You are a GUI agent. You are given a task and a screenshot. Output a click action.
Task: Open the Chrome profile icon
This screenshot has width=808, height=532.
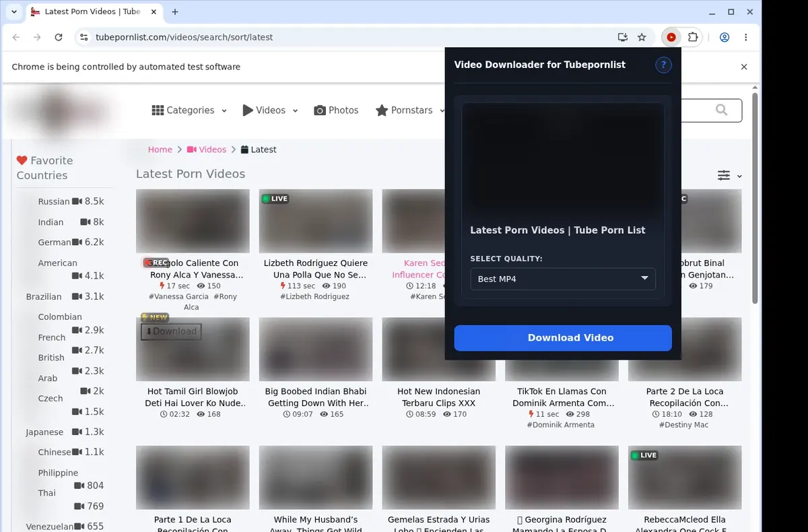coord(725,38)
